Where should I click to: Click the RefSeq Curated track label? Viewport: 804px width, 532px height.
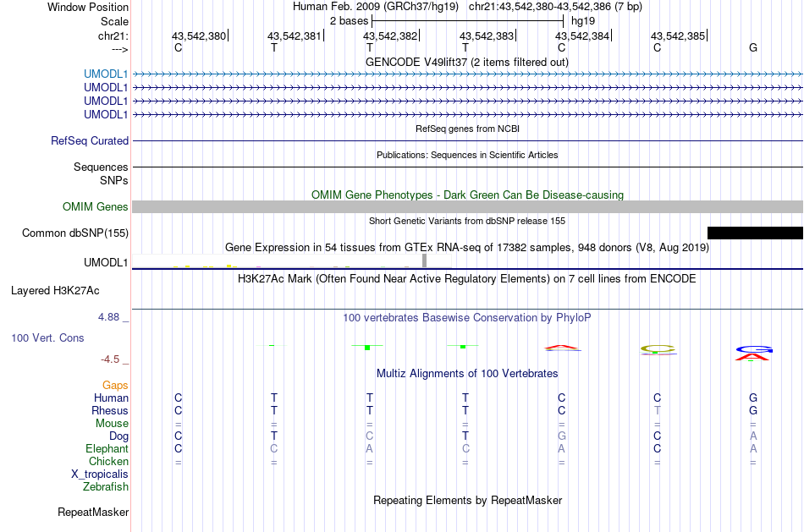click(90, 141)
